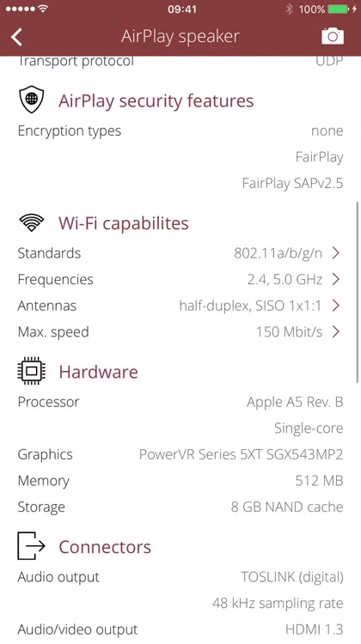Tap the Wi-Fi signal in status bar

pos(43,9)
